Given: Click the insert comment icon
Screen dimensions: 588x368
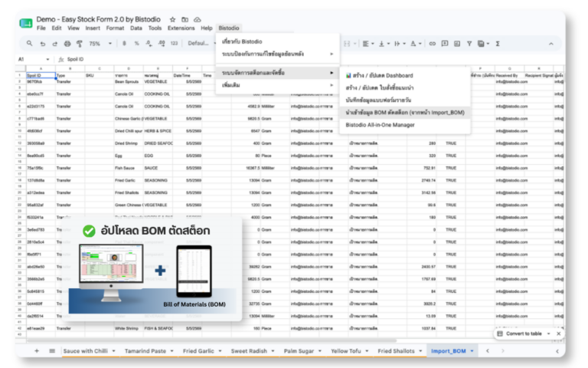Looking at the screenshot, I should [445, 44].
